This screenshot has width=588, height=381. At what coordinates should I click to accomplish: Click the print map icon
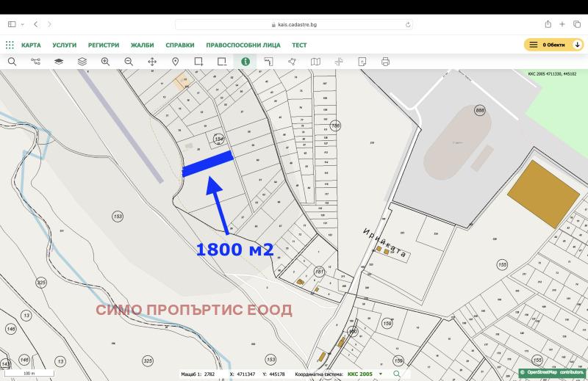[385, 62]
